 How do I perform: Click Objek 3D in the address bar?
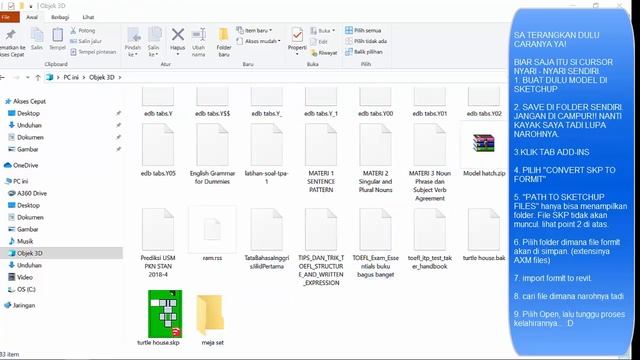(102, 77)
